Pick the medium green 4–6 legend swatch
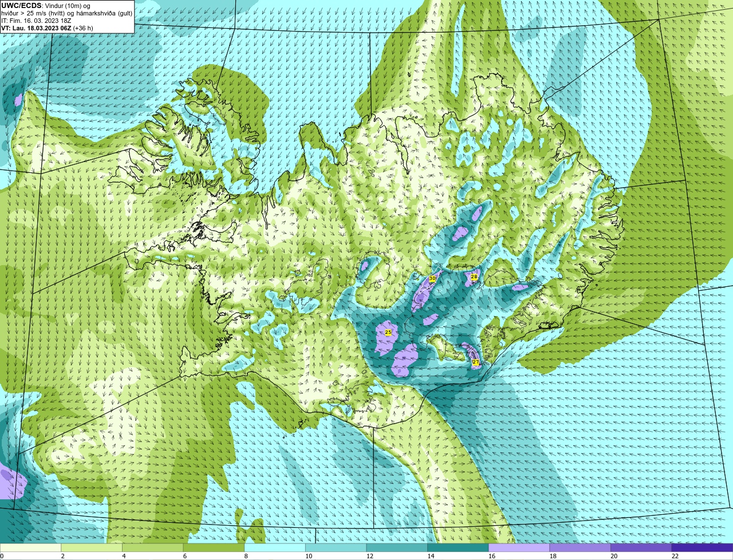The image size is (733, 560). [x=152, y=547]
